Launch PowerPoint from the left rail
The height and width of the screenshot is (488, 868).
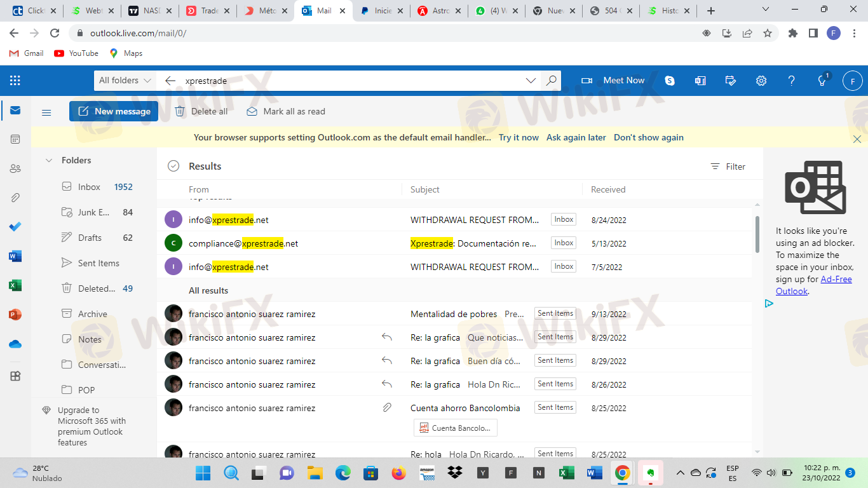[15, 315]
